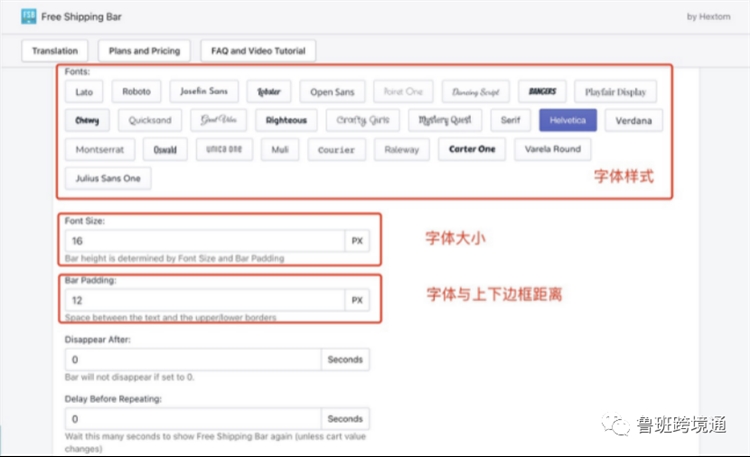Focus the Disappear After input field

(x=193, y=359)
